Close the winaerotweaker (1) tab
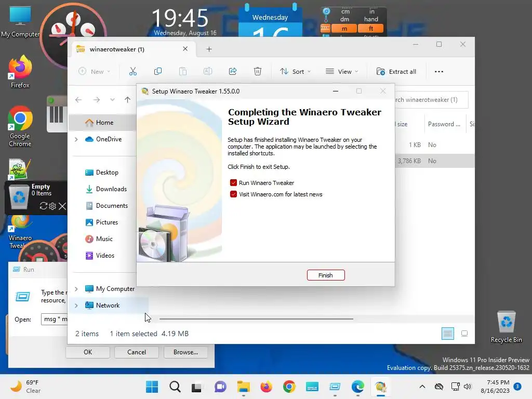The width and height of the screenshot is (532, 399). pos(185,49)
